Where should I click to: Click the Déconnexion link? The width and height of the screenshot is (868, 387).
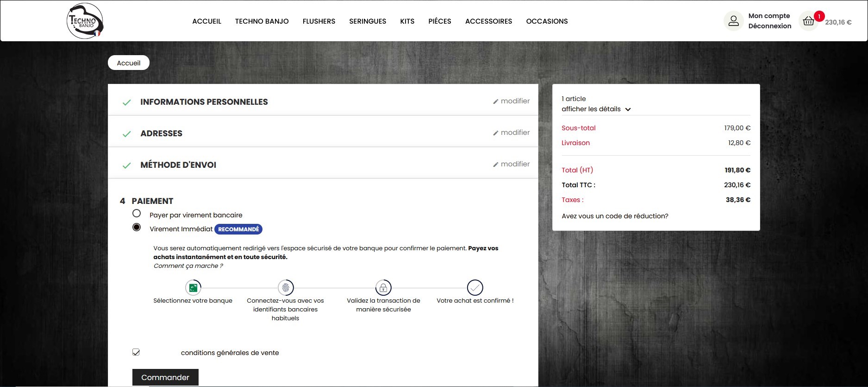click(x=769, y=26)
